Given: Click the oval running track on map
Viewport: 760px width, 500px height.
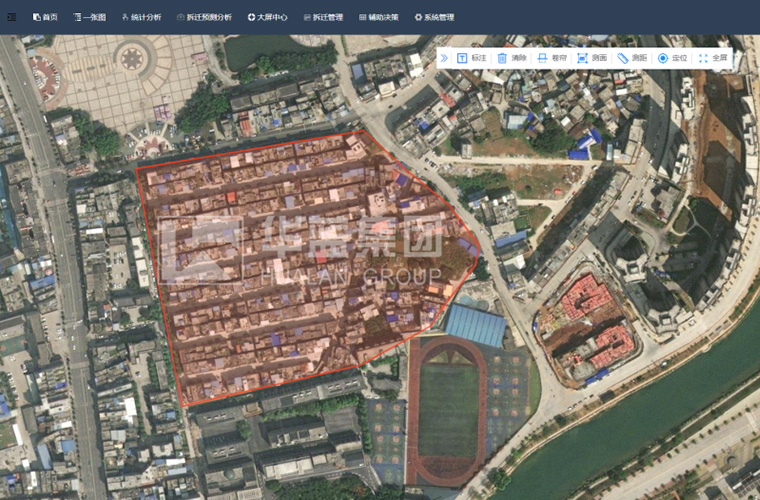Looking at the screenshot, I should coord(447,410).
